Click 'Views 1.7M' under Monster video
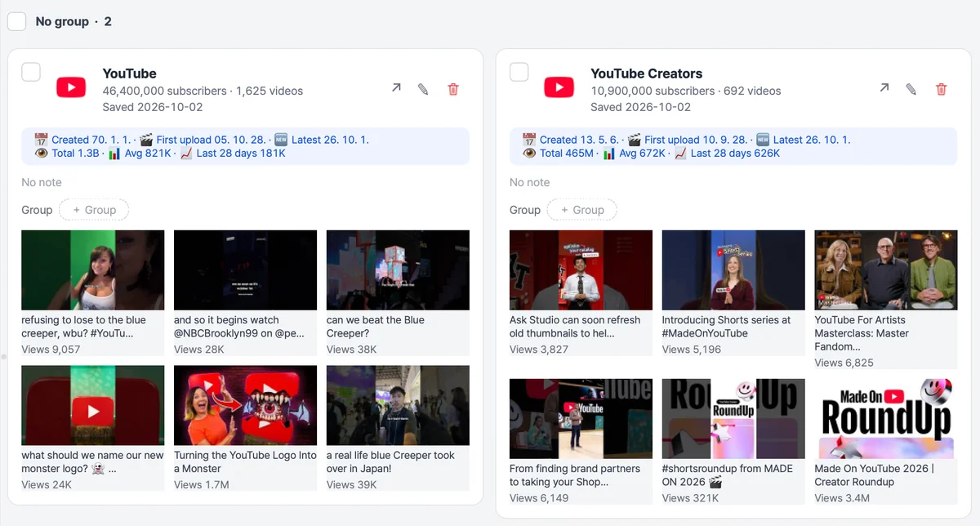 click(x=201, y=484)
